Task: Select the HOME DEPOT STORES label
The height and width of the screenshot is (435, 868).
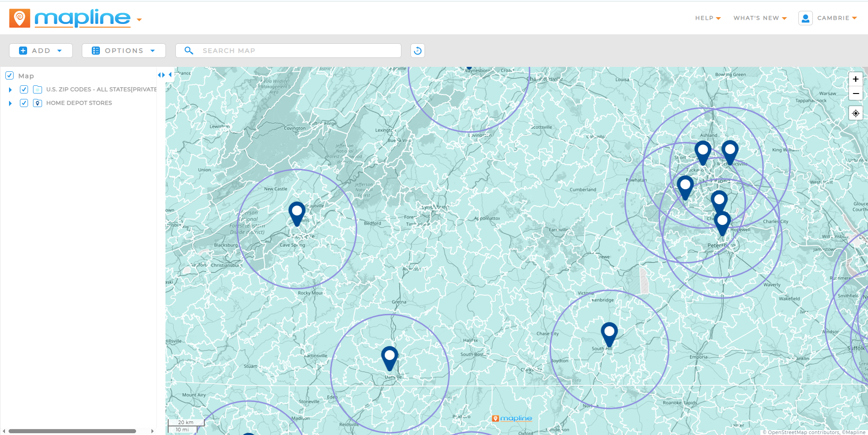Action: 79,103
